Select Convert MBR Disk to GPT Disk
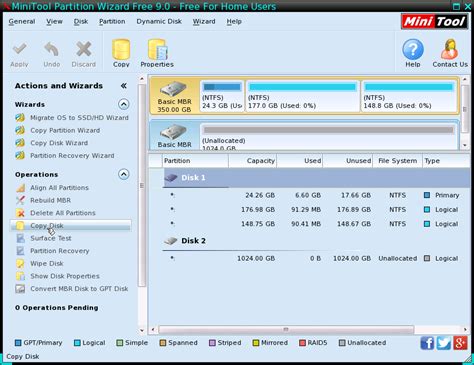Viewport: 474px width, 365px height. tap(79, 289)
